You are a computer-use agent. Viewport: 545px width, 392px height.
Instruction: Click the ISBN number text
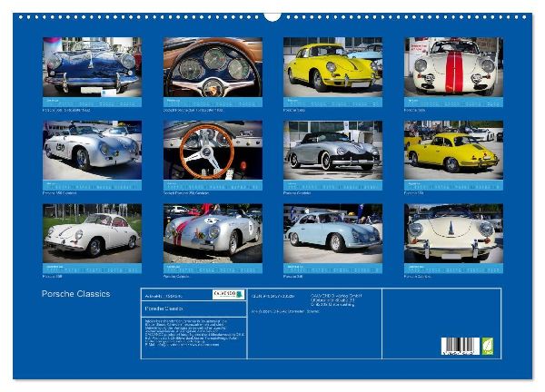pyautogui.click(x=272, y=296)
